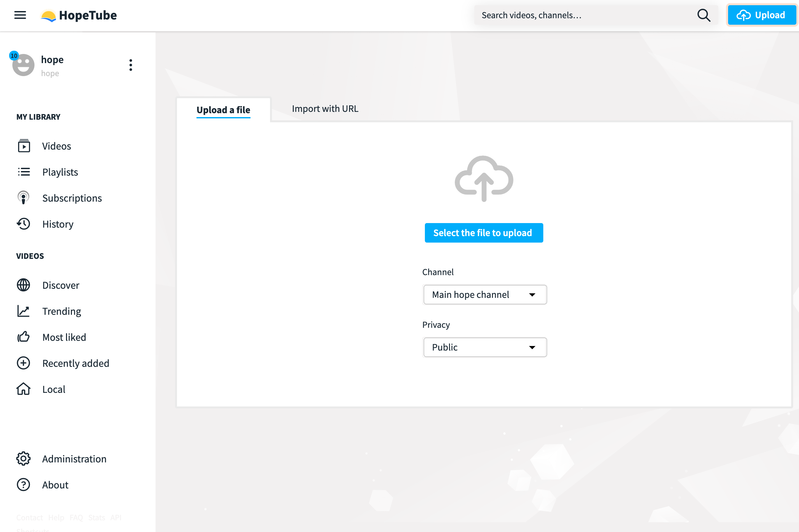
Task: Click Most liked thumbs-up icon
Action: point(23,337)
